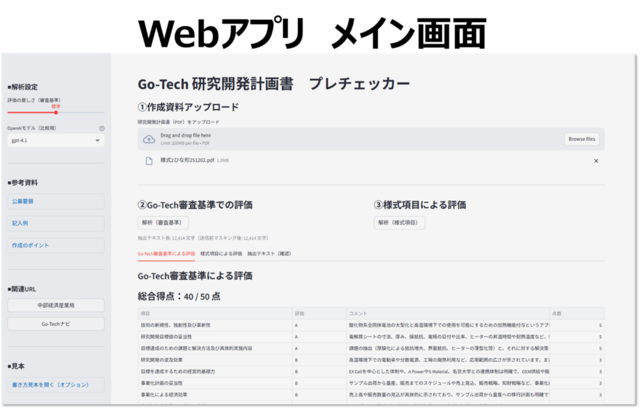This screenshot has width=640, height=409.
Task: Open the Go-Techナビ link
Action: 55,324
